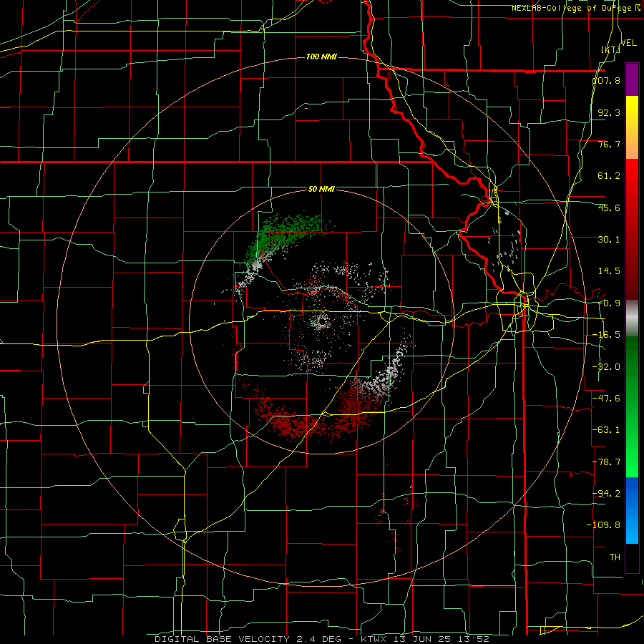
Task: Pick the blue velocity scale segment
Action: tap(632, 510)
